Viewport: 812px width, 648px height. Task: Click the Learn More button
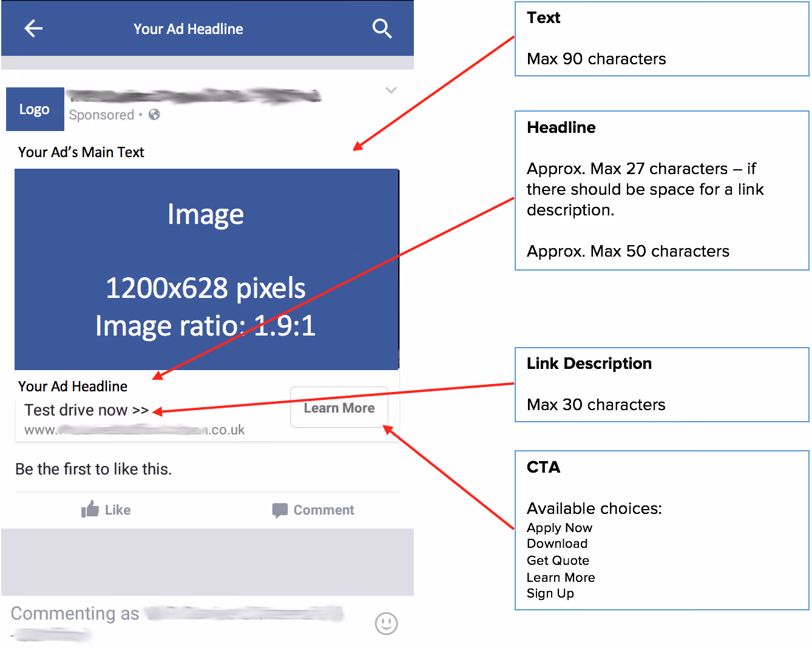point(339,408)
